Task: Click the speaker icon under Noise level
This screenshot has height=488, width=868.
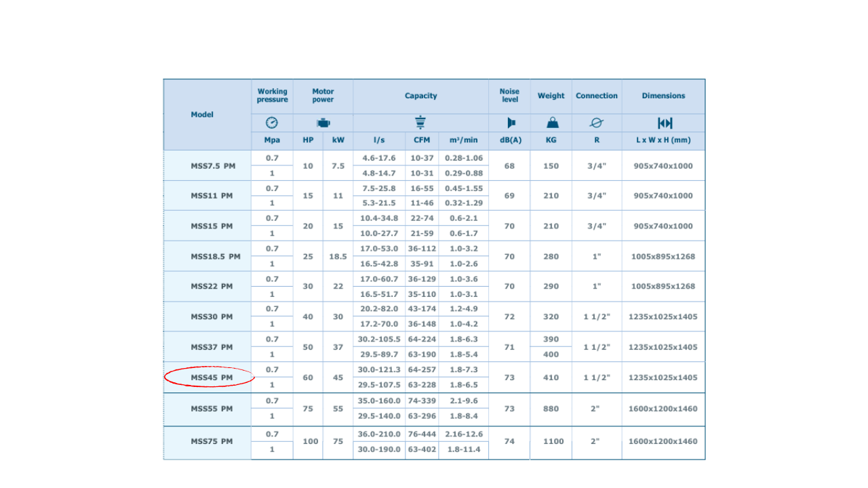Action: tap(511, 123)
